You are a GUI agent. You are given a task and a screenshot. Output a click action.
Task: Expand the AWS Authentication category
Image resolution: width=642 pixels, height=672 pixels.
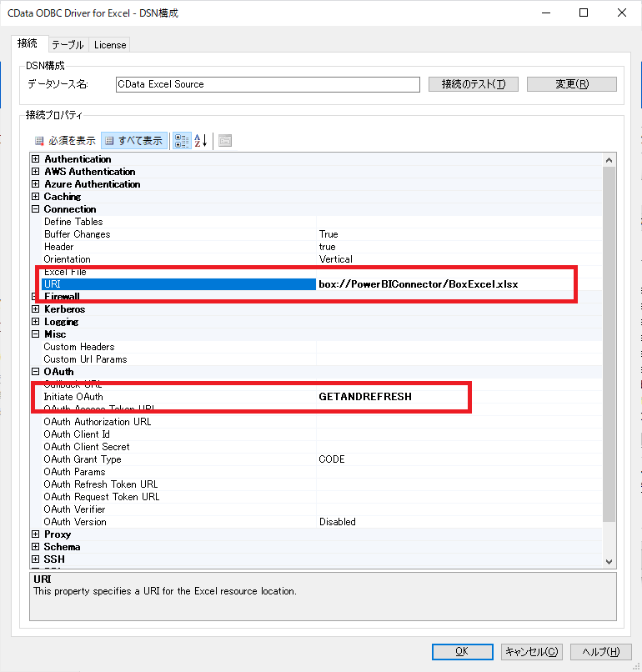(x=36, y=172)
